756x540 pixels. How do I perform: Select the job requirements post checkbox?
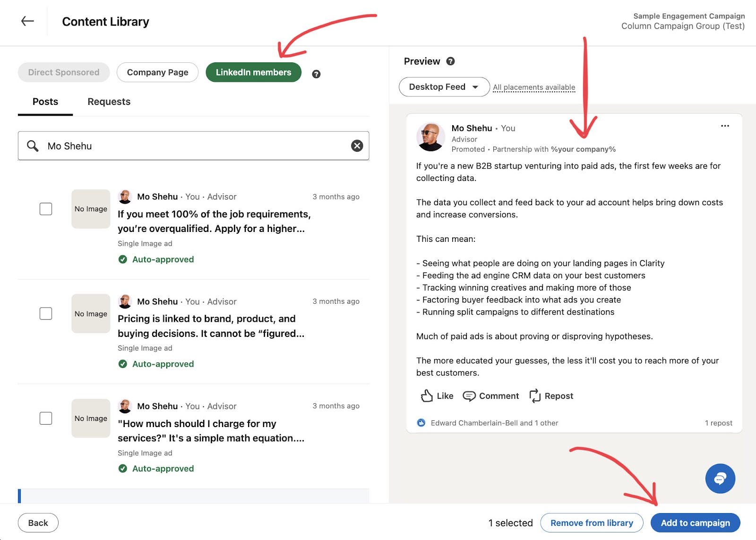coord(46,209)
